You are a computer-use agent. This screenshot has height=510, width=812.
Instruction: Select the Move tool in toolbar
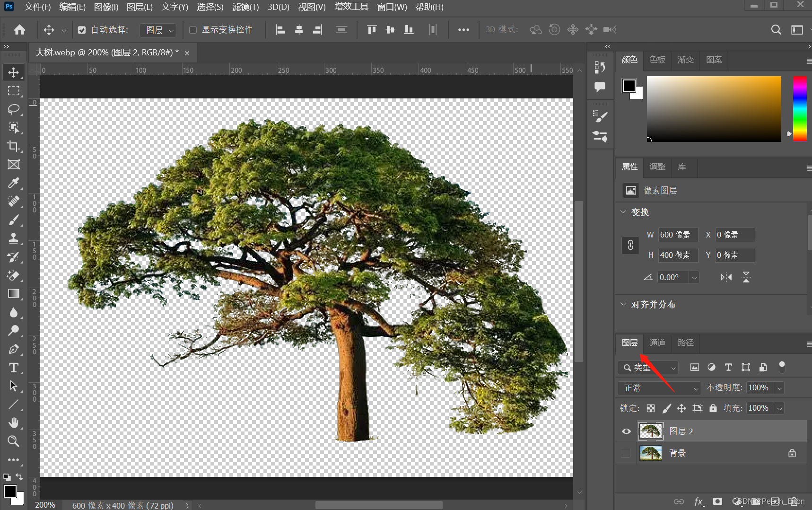[14, 72]
